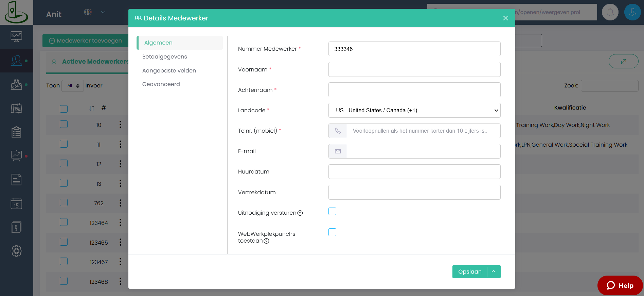Image resolution: width=644 pixels, height=296 pixels.
Task: Select the checkbox for row 123464
Action: [x=64, y=223]
